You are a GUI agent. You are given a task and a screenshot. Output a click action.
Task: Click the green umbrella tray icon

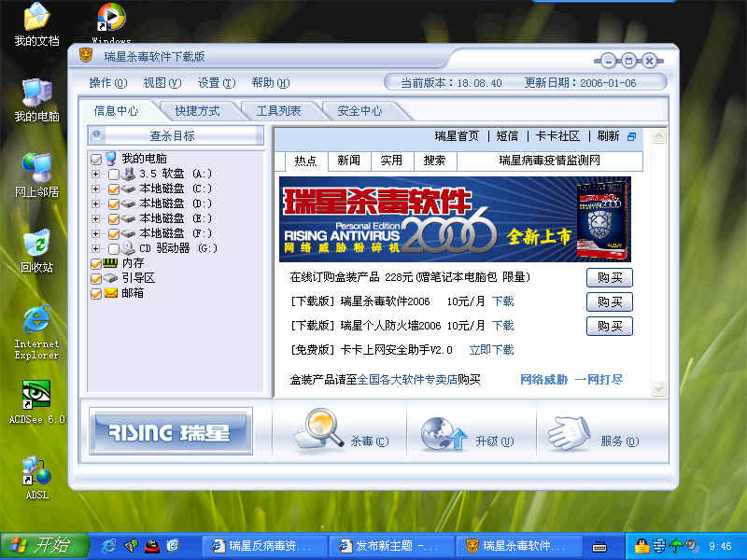click(x=675, y=546)
